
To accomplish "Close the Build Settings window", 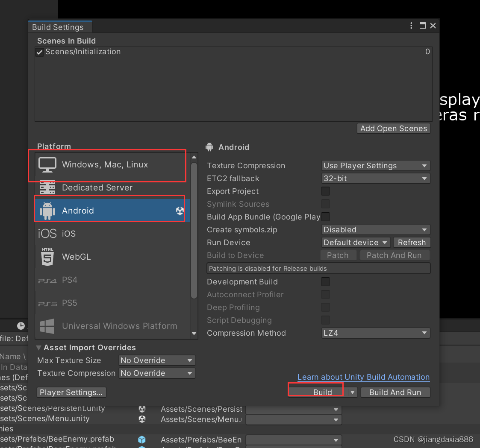I will pos(433,26).
